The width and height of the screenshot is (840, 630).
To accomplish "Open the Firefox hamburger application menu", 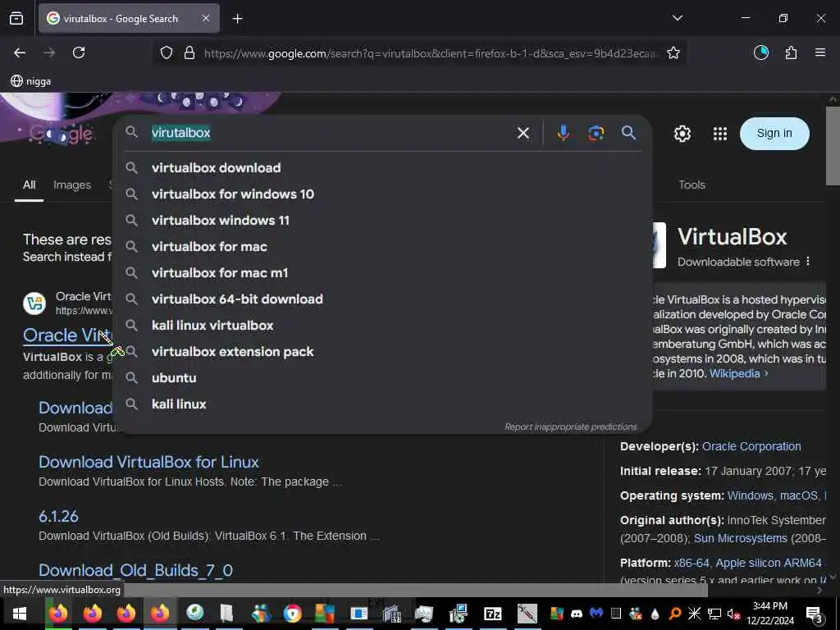I will point(820,52).
